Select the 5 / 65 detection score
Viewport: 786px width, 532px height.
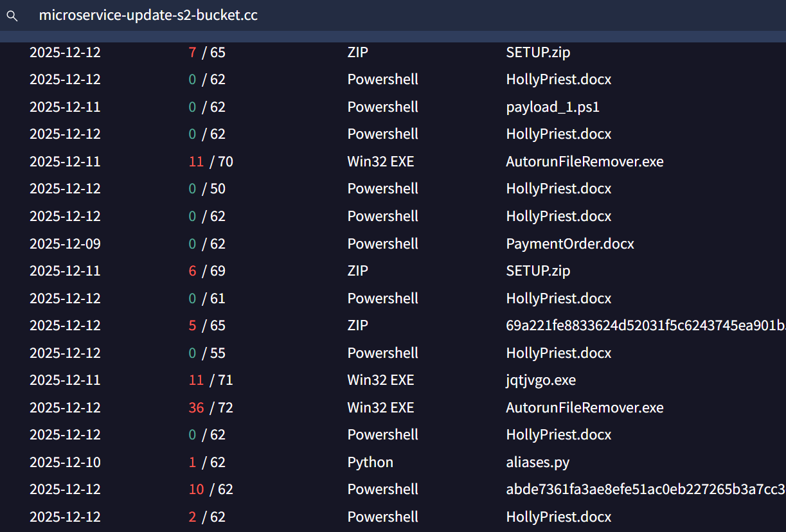207,325
